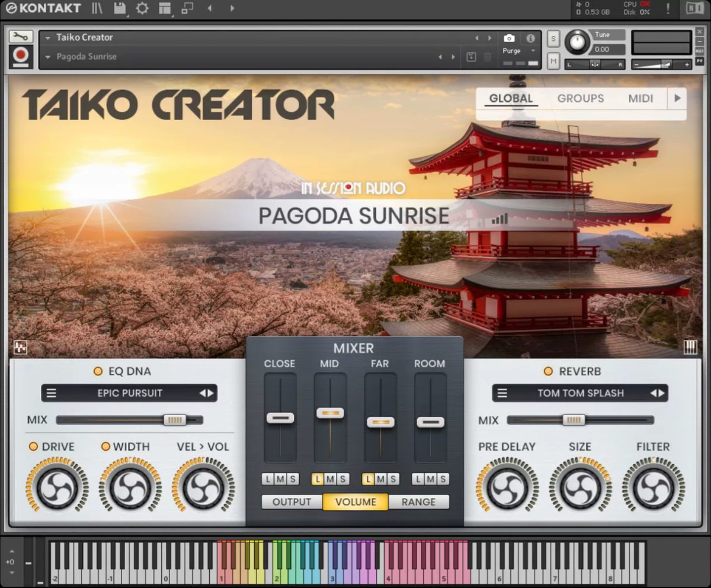
Task: Click the EQ DNA MIX slider handle
Action: tap(175, 420)
